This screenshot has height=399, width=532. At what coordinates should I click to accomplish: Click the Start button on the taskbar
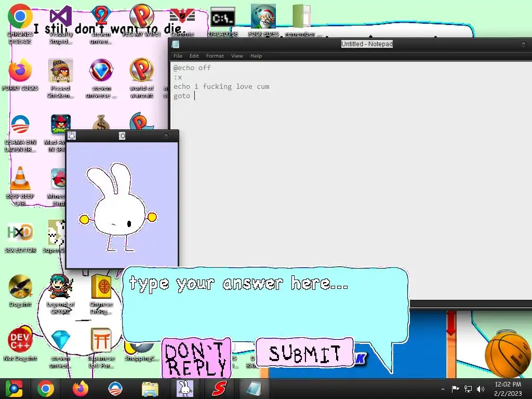point(14,389)
